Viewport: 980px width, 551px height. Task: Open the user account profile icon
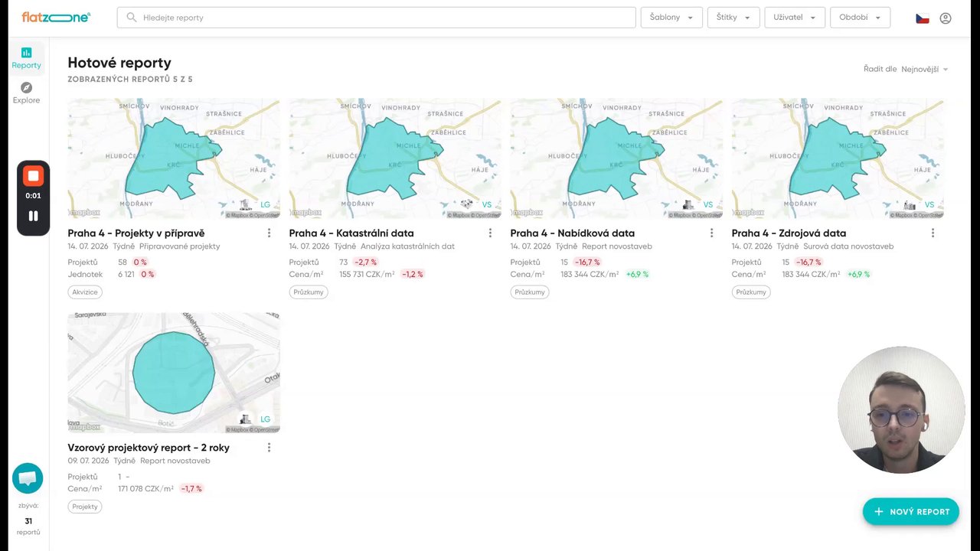coord(946,18)
